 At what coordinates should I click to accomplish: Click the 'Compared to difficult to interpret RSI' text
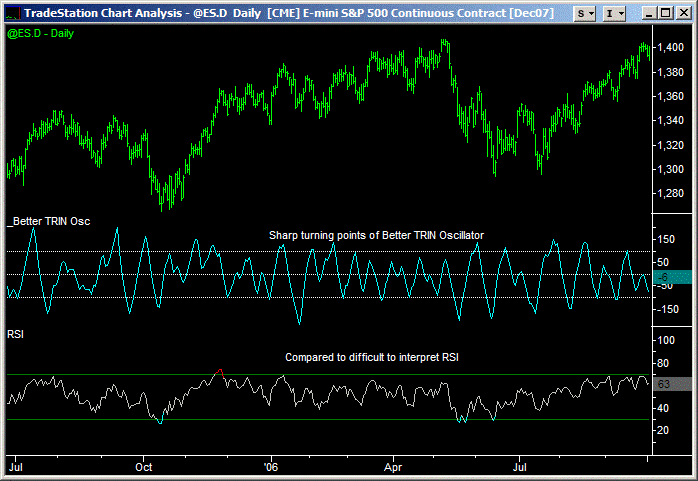coord(372,357)
